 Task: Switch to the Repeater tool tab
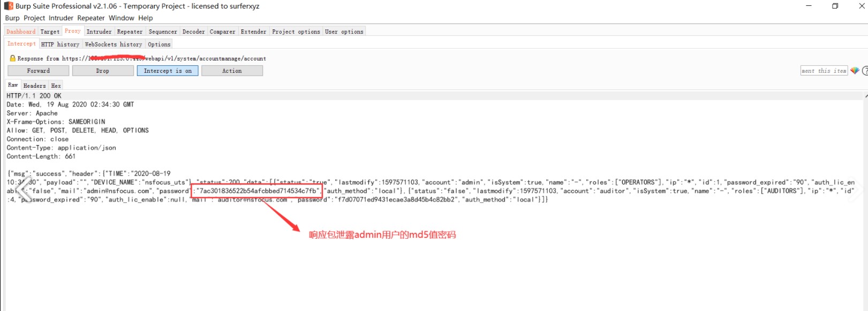(130, 32)
